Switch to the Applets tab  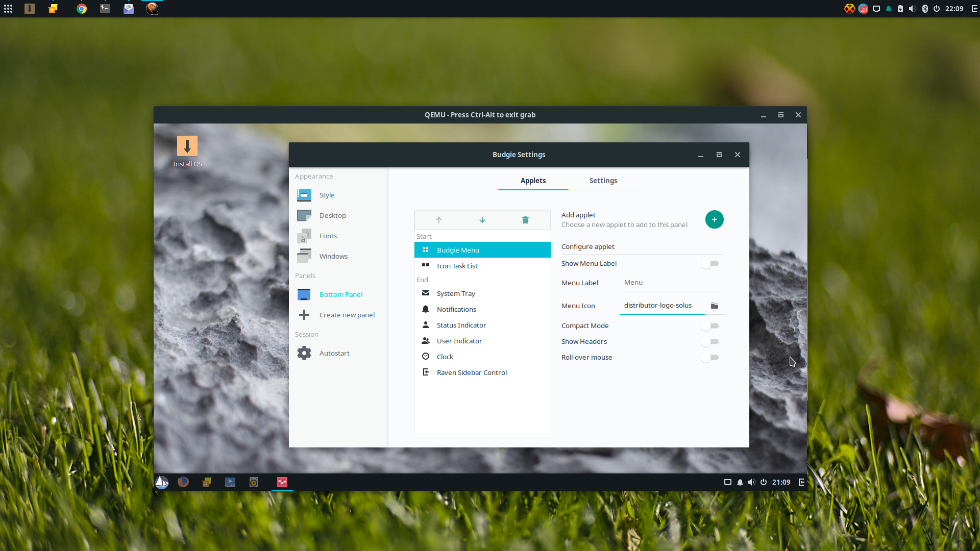pos(533,181)
